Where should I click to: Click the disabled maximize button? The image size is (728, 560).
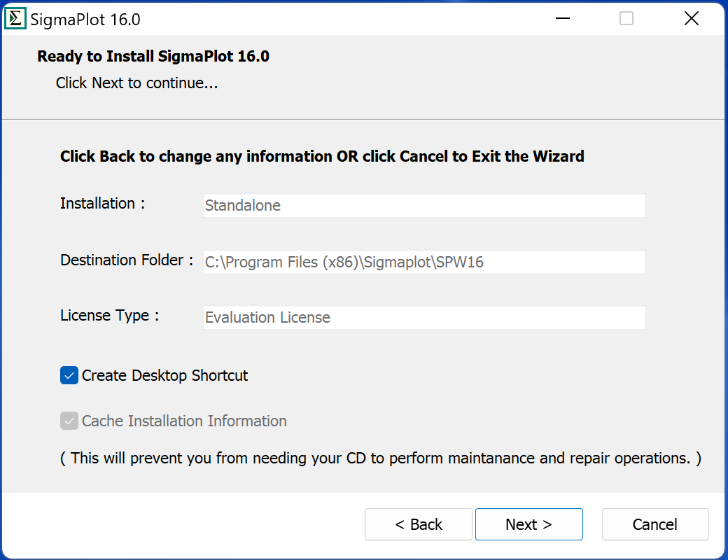click(x=626, y=19)
